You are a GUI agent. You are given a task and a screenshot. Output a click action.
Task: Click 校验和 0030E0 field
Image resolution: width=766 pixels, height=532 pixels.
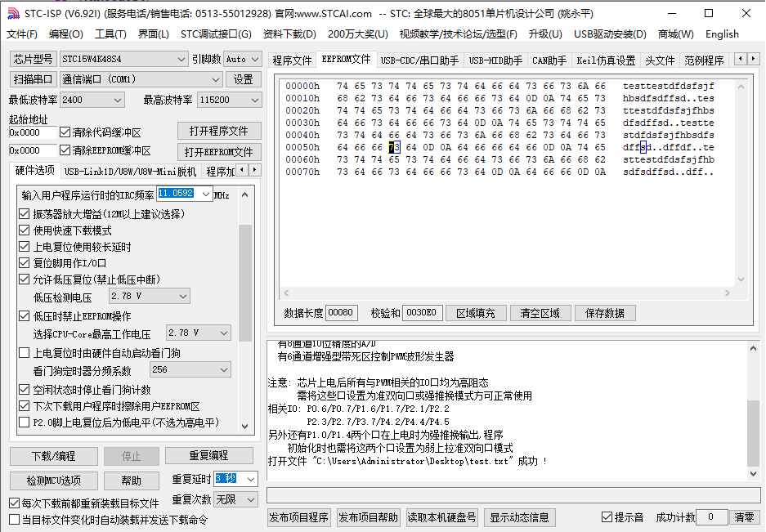pos(422,313)
